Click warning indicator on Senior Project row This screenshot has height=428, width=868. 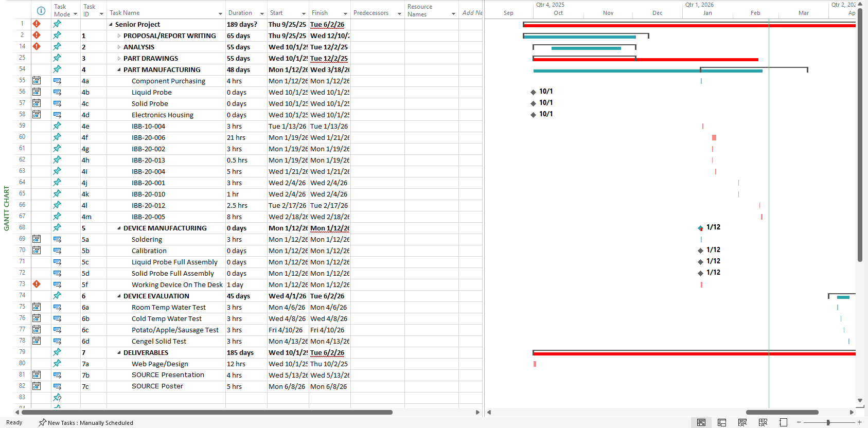(37, 24)
